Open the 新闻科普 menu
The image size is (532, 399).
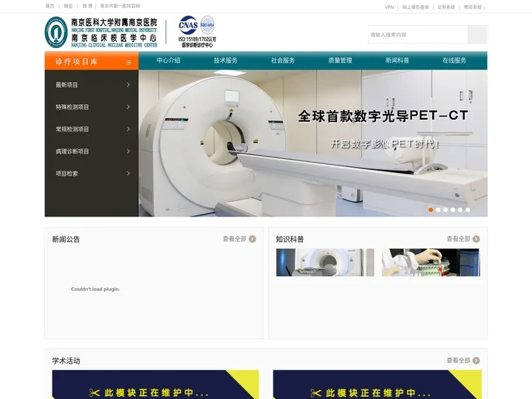click(x=398, y=61)
